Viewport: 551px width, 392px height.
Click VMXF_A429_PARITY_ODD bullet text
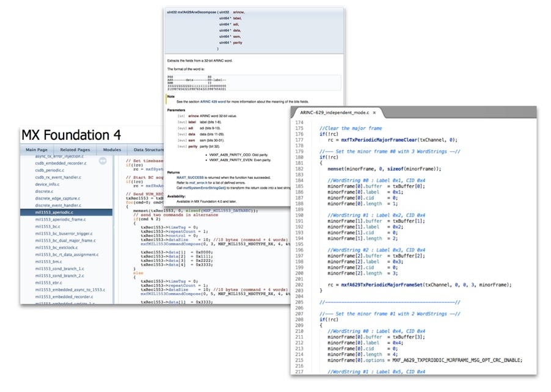(238, 155)
